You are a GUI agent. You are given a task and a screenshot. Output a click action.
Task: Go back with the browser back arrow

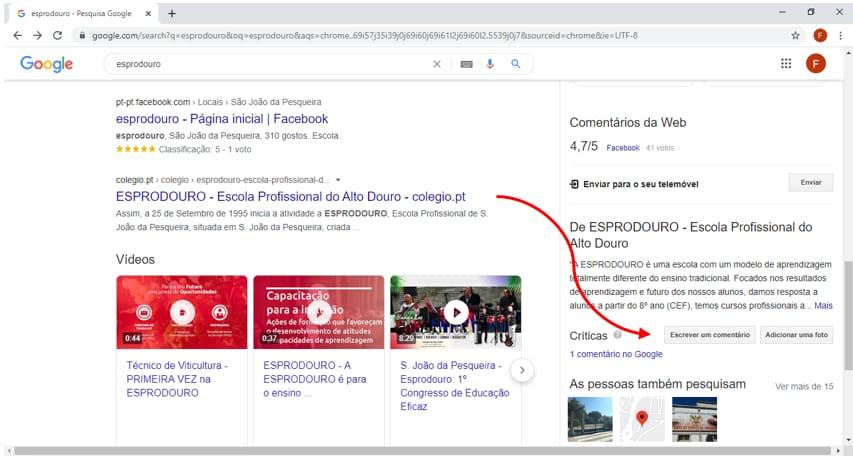click(x=17, y=35)
